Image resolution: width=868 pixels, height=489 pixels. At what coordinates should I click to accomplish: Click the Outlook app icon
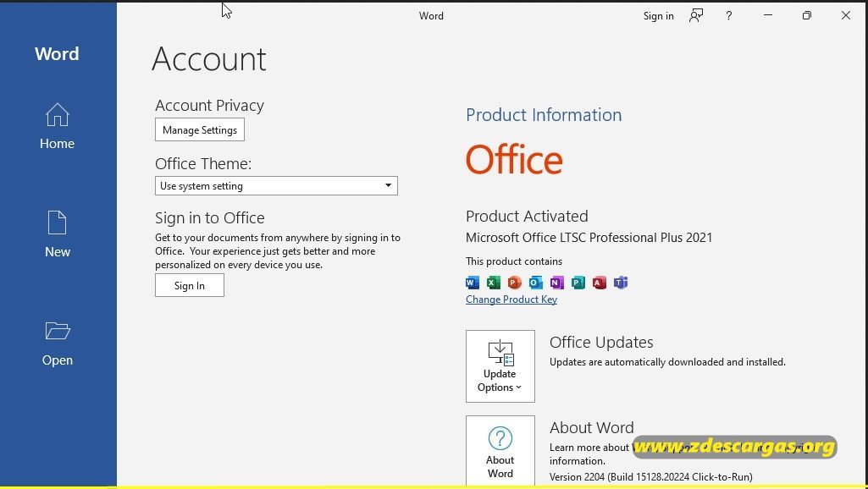[535, 283]
